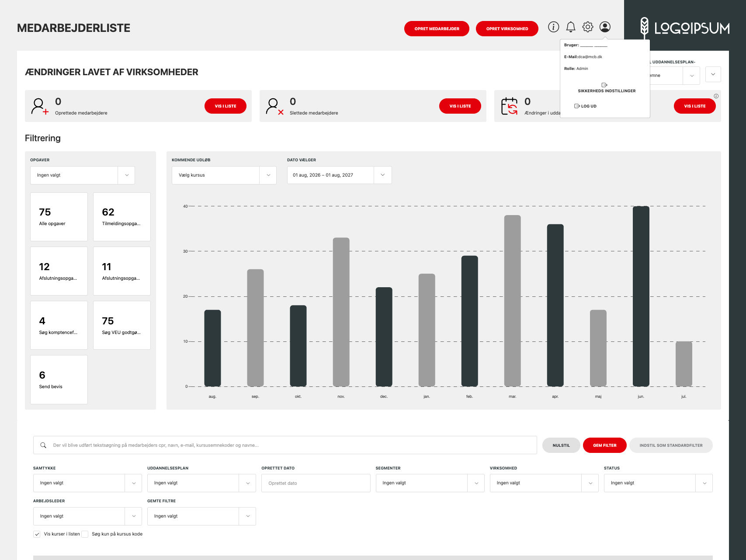The image size is (746, 560).
Task: Click the security settings icon in user menu
Action: click(x=604, y=85)
